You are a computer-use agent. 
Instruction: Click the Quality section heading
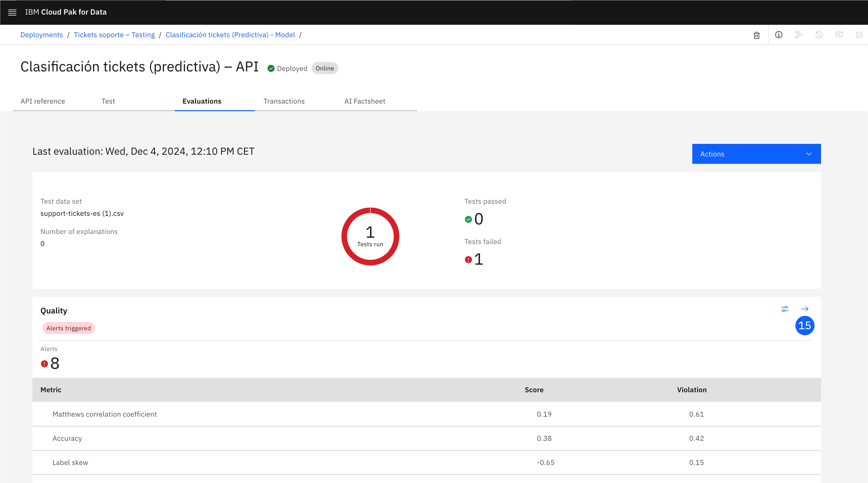(54, 311)
